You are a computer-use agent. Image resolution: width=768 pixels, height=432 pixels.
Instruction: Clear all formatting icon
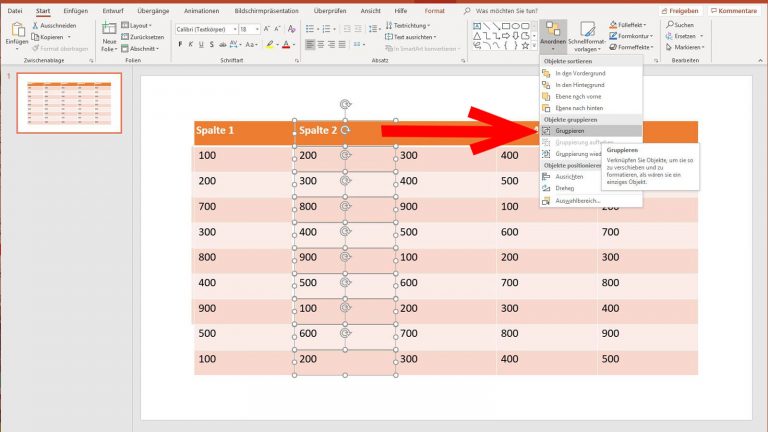(x=291, y=29)
